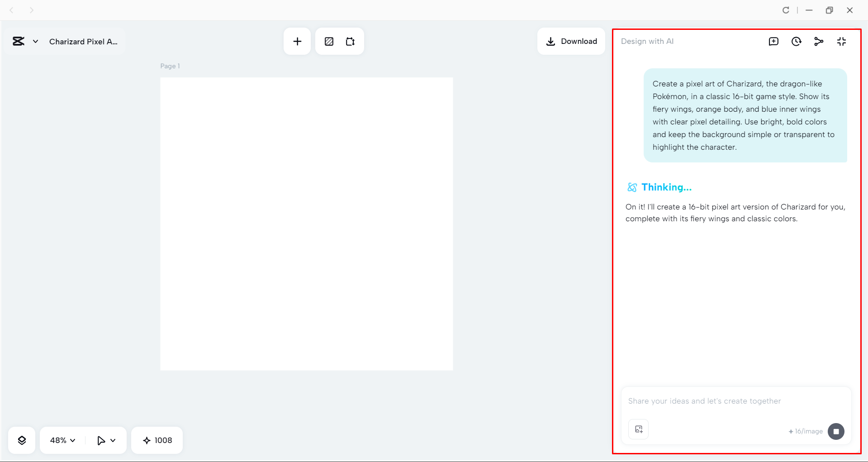Click the share/flow icon in AI panel
Image resolution: width=868 pixels, height=462 pixels.
[819, 42]
